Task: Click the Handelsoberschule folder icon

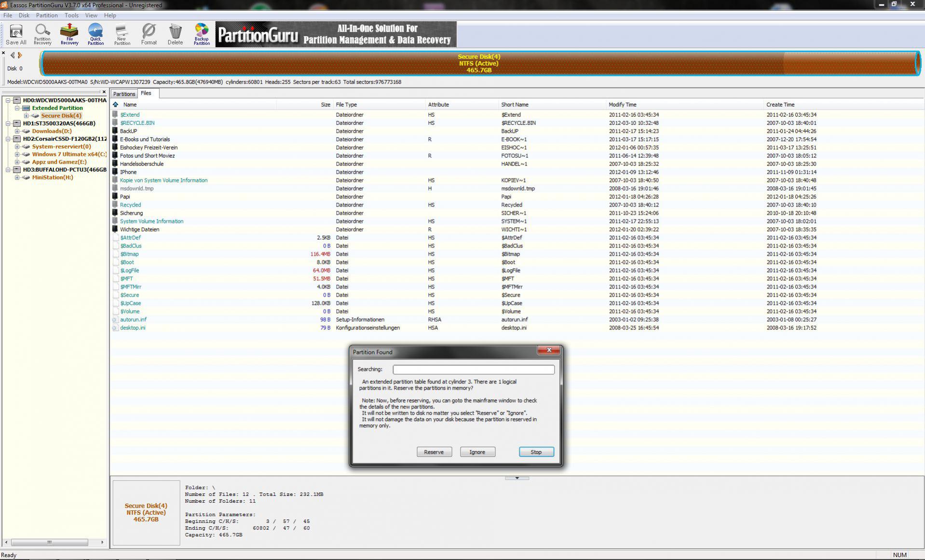Action: 115,164
